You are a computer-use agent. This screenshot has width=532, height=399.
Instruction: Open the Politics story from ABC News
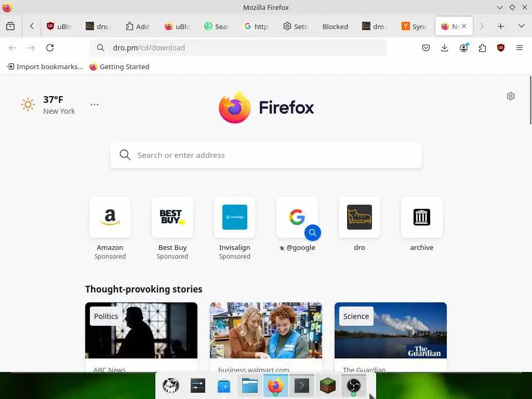pos(141,337)
